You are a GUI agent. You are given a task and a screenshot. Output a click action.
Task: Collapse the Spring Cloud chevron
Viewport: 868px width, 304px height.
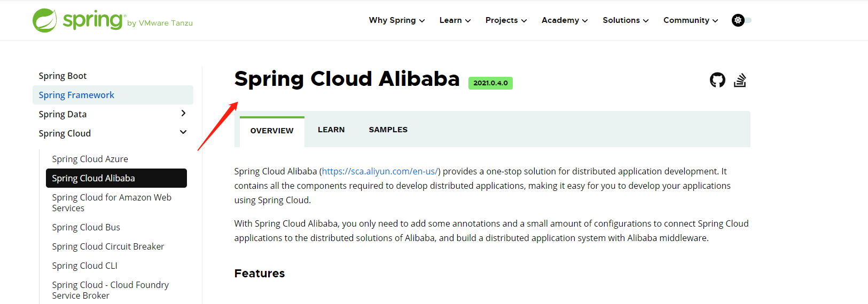click(x=183, y=132)
